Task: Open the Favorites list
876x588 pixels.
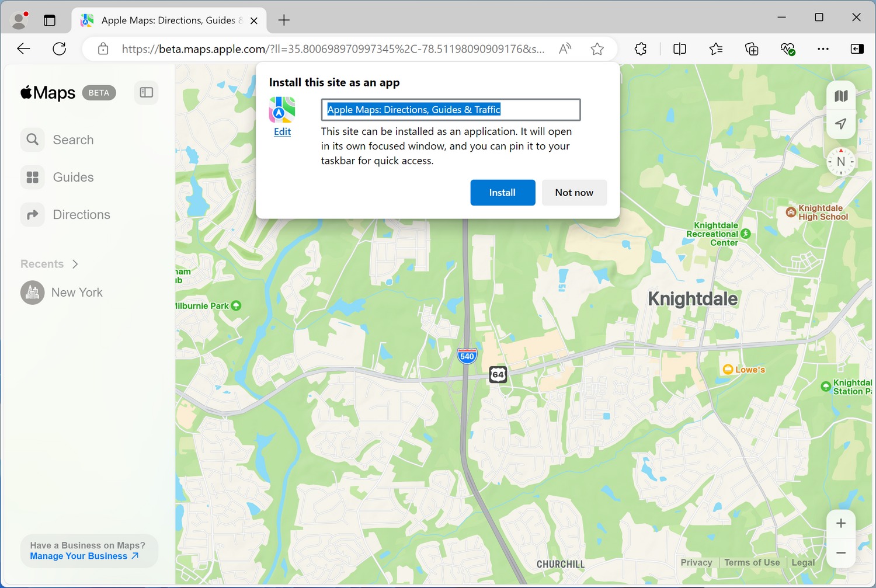Action: pyautogui.click(x=716, y=49)
